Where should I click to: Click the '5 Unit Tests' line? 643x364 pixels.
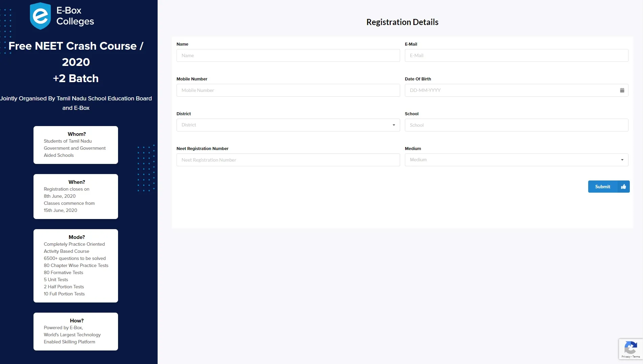click(56, 280)
